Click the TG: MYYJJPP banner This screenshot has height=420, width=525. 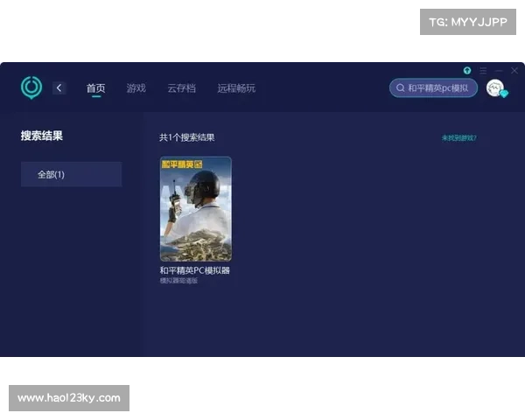click(468, 22)
